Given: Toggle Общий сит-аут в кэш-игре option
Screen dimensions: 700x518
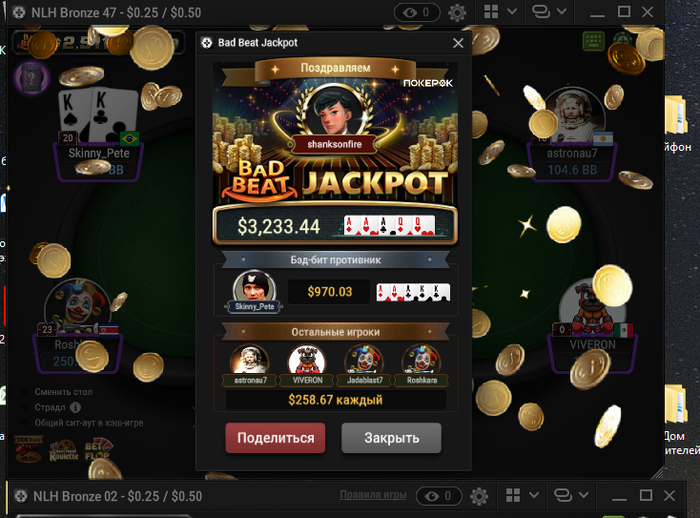Looking at the screenshot, I should tap(25, 422).
